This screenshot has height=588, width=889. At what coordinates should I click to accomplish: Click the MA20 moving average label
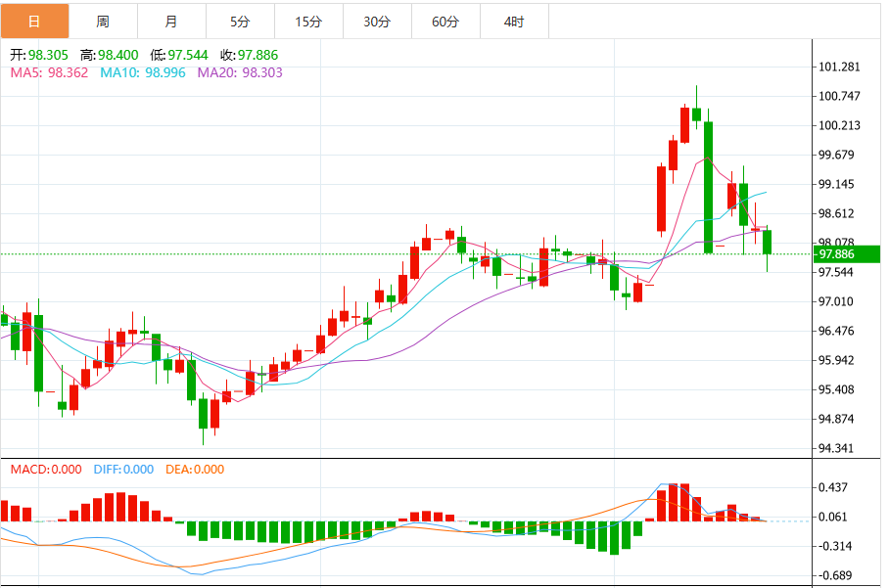tap(240, 72)
